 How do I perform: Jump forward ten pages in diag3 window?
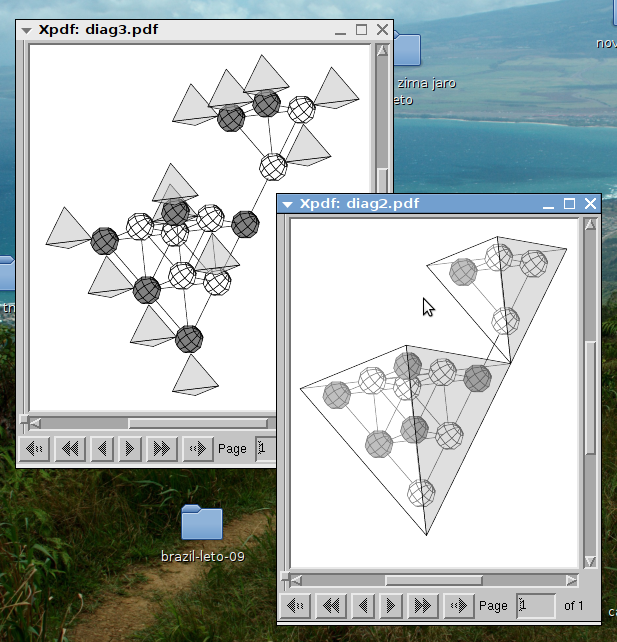(162, 449)
